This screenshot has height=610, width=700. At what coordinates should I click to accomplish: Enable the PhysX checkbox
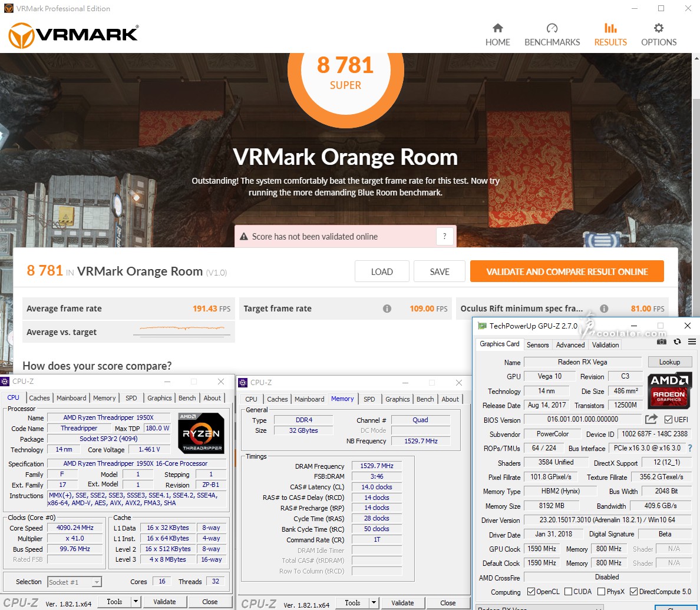point(602,592)
